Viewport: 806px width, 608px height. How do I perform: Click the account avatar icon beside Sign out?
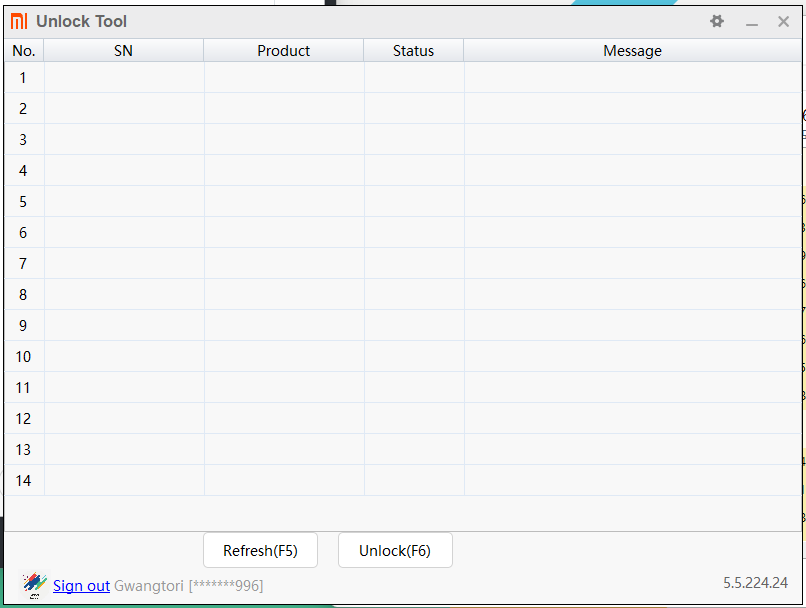point(34,585)
